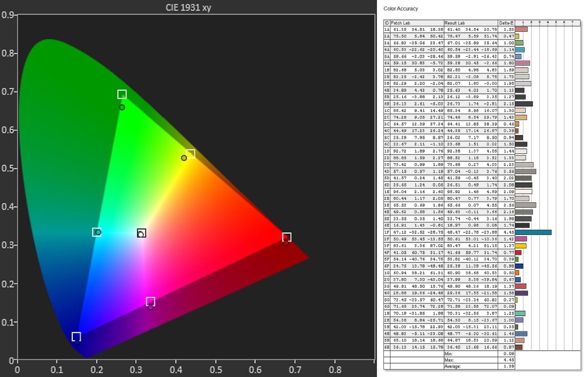Select row ID cell 3A

[x=387, y=43]
